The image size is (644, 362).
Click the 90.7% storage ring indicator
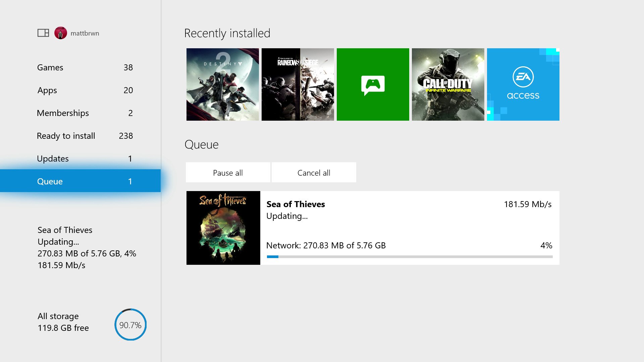130,324
